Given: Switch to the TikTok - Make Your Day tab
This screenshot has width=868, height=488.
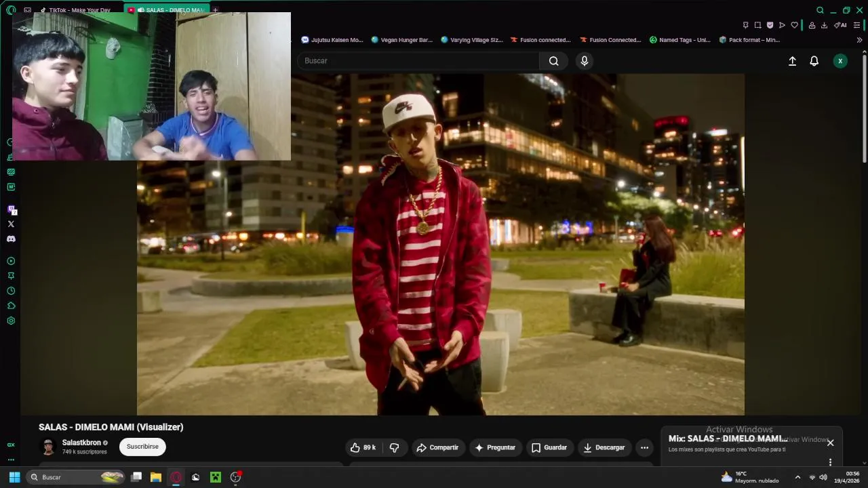Looking at the screenshot, I should point(75,10).
